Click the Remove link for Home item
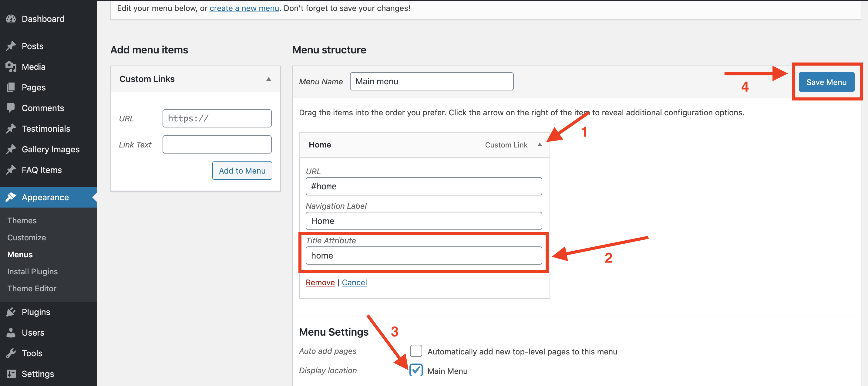This screenshot has height=386, width=868. pos(320,283)
